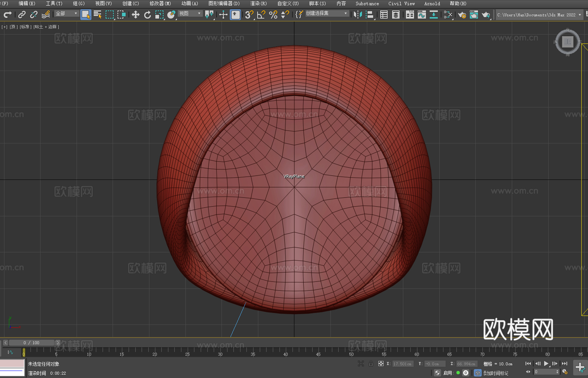Open Mini Curve Editor toggle icon

click(10, 352)
